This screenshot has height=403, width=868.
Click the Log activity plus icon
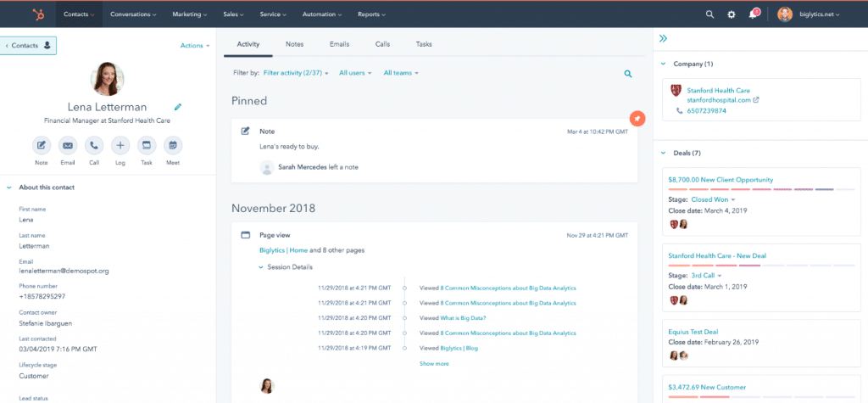tap(120, 145)
